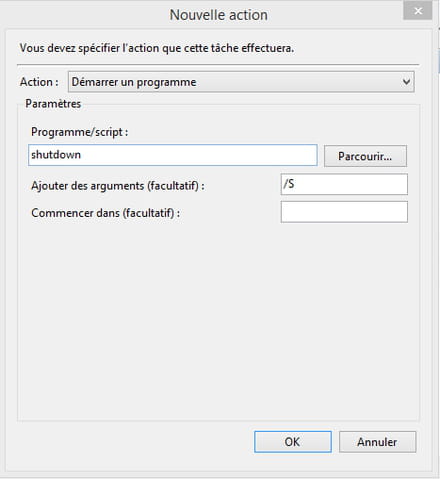Confirm the action with OK
Viewport: 440px width, 479px height.
pyautogui.click(x=293, y=442)
